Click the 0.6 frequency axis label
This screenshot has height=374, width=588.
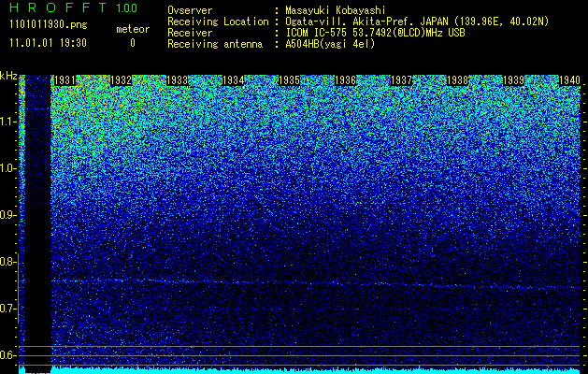click(8, 355)
